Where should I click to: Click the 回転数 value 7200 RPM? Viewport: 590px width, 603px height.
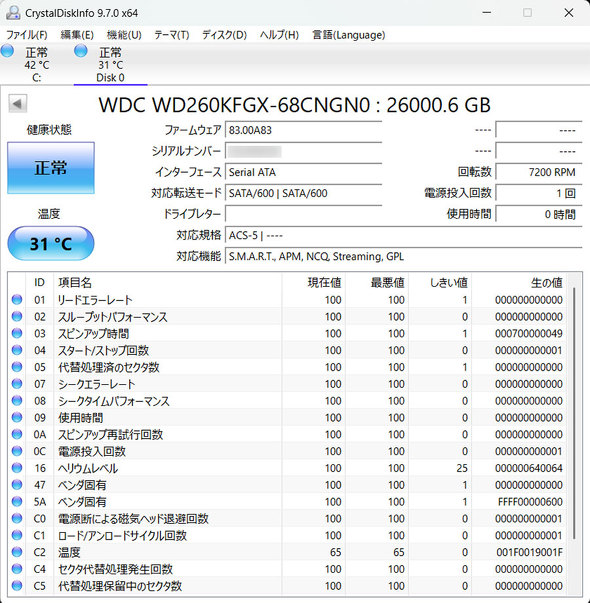pos(539,172)
